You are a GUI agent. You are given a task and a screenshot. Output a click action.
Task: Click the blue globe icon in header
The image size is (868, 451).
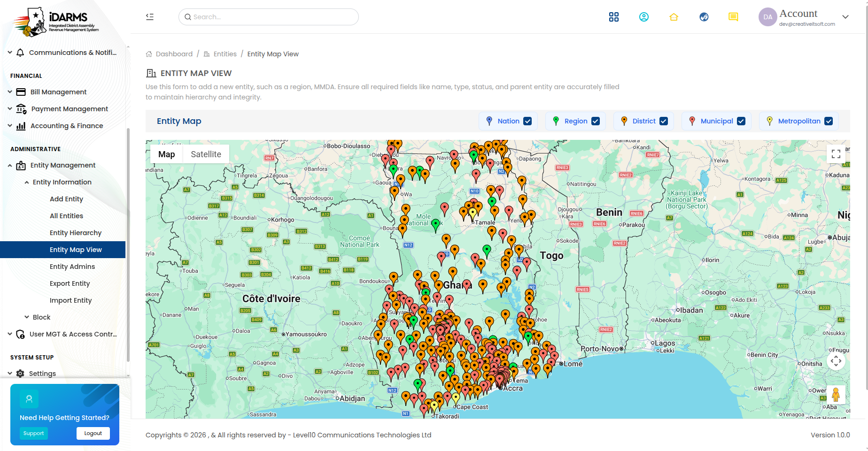pos(704,17)
